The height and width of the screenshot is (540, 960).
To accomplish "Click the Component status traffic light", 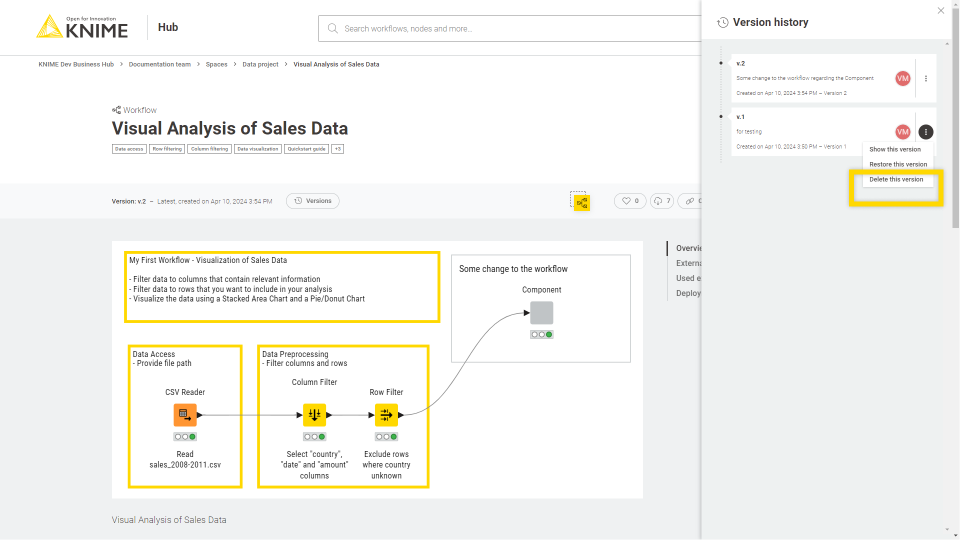I will pos(542,334).
